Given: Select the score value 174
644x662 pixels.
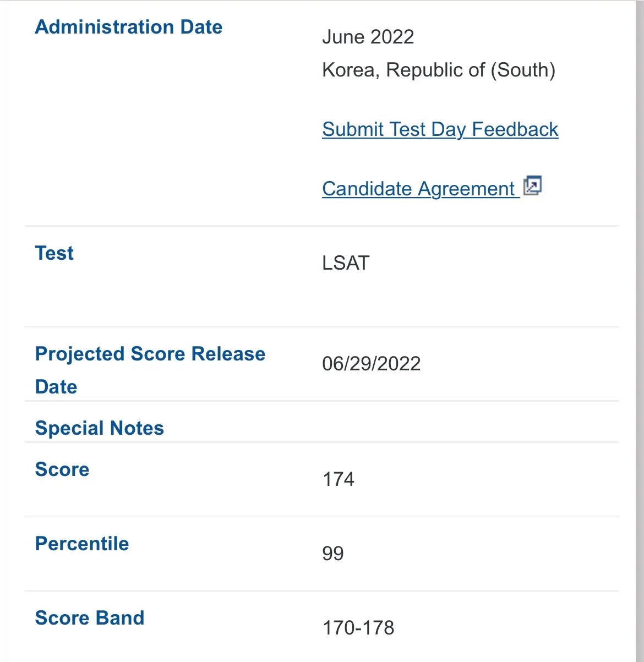Looking at the screenshot, I should 338,479.
